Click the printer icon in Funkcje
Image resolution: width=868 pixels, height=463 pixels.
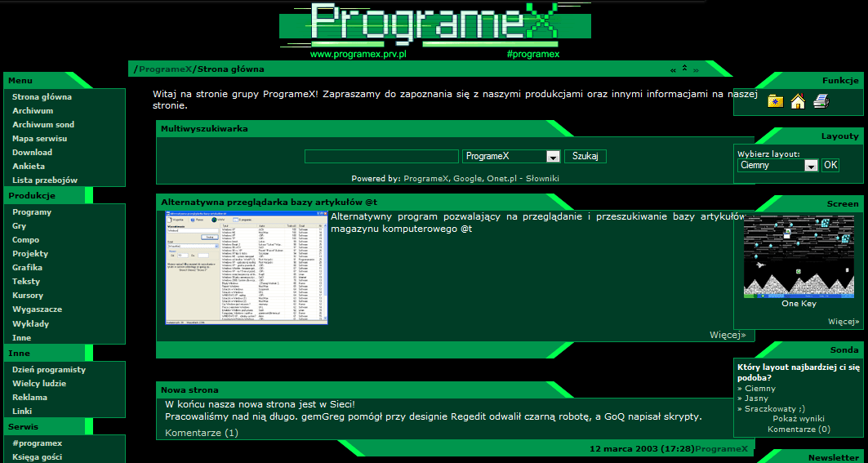[x=821, y=101]
